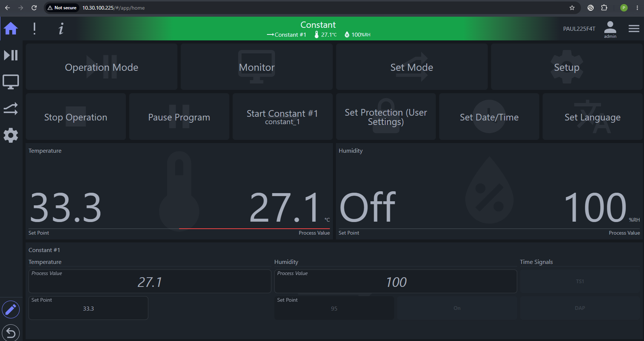Screen dimensions: 644x341
Task: Open the hamburger menu
Action: 634,29
